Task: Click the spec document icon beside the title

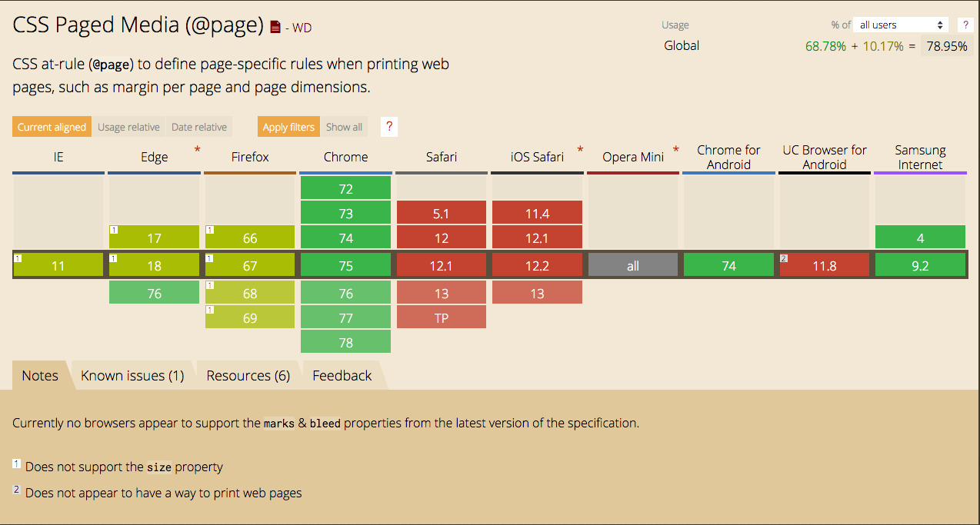Action: click(276, 28)
